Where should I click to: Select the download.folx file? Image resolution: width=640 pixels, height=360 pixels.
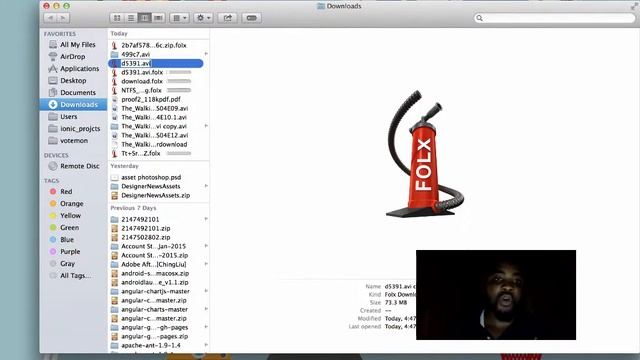click(x=142, y=81)
